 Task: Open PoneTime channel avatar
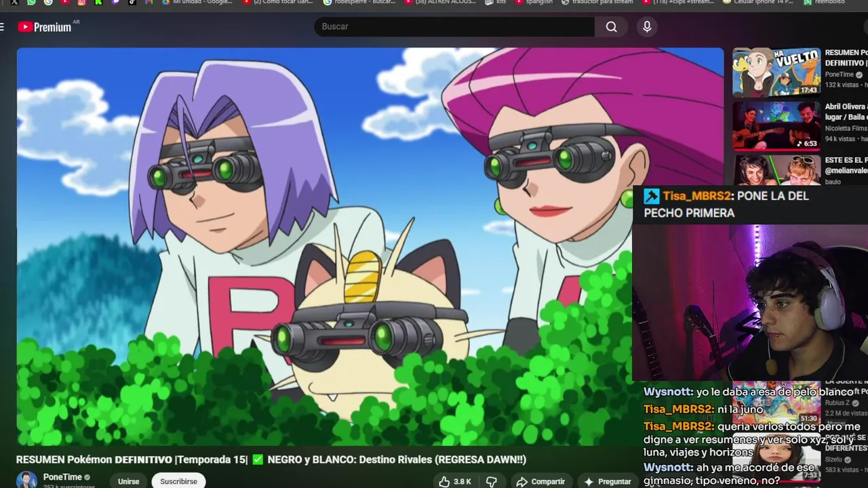[27, 480]
